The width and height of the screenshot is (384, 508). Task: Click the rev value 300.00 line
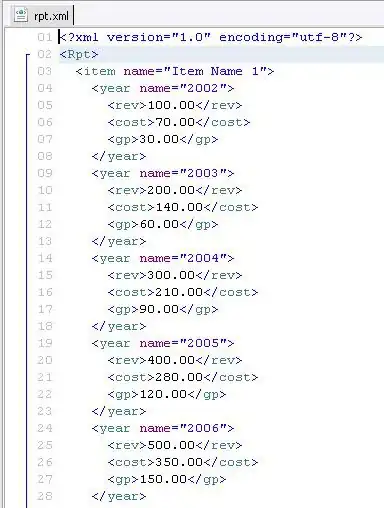tap(175, 275)
